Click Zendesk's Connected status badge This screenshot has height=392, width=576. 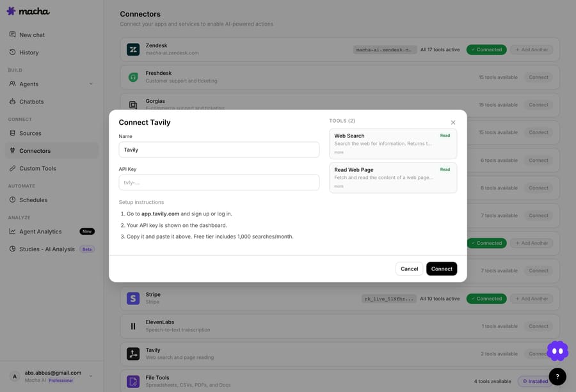coord(486,49)
